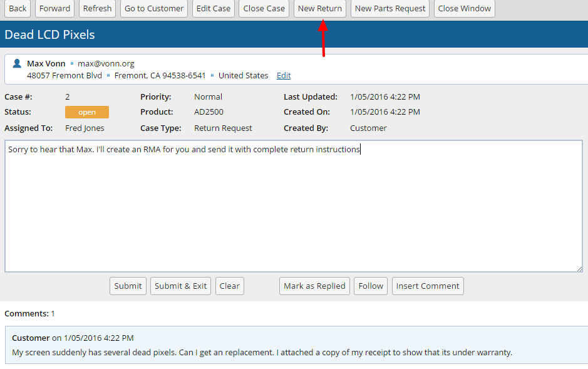Submit the reply
The width and height of the screenshot is (588, 369).
coord(128,286)
